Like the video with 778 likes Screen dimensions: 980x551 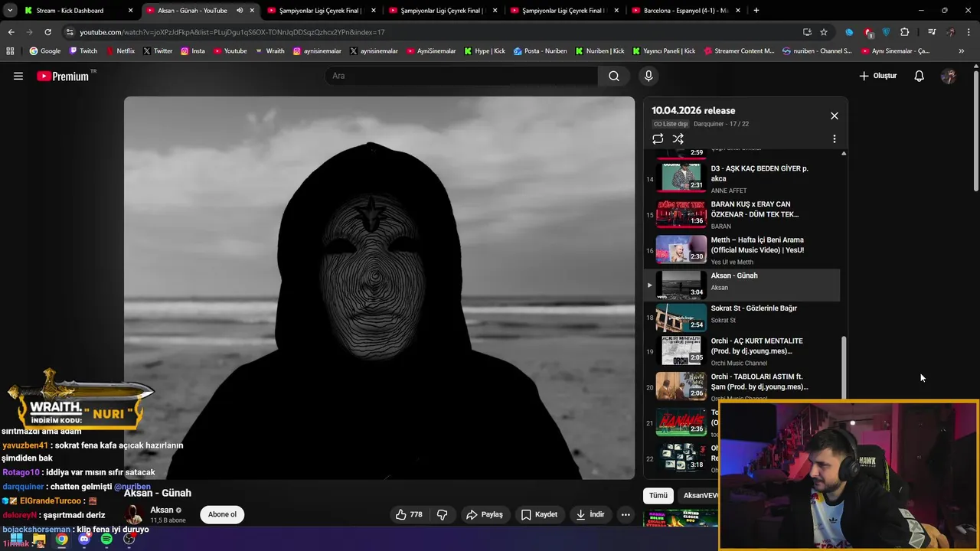tap(409, 514)
